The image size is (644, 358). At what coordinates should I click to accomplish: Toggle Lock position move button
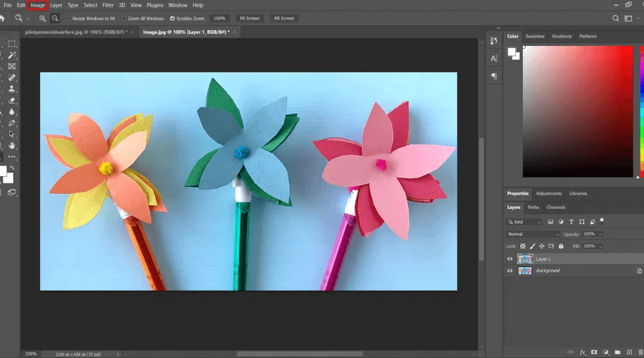tap(542, 246)
